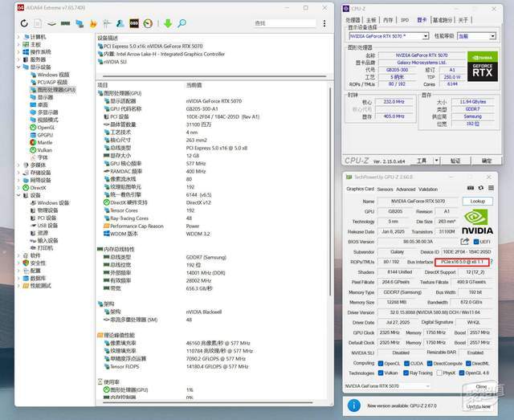Viewport: 514px width, 420px height.
Task: Click AIDA64 monitor diagnostics toolbar icon
Action: (x=80, y=23)
